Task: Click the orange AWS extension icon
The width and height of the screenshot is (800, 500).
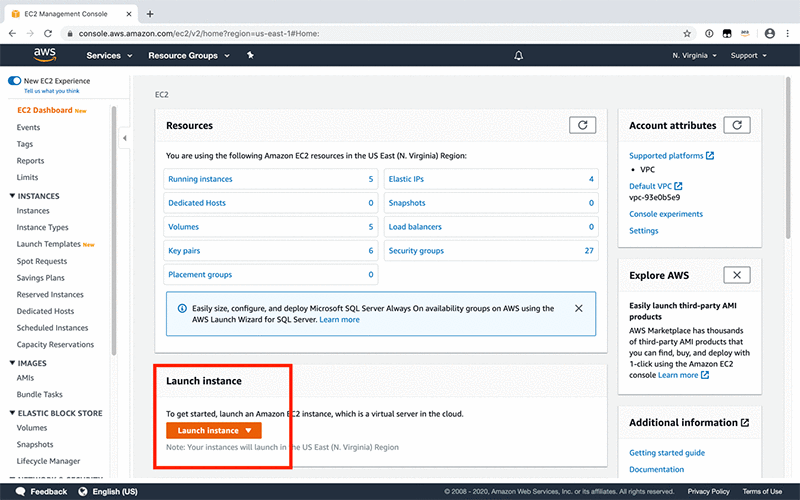Action: coord(745,34)
